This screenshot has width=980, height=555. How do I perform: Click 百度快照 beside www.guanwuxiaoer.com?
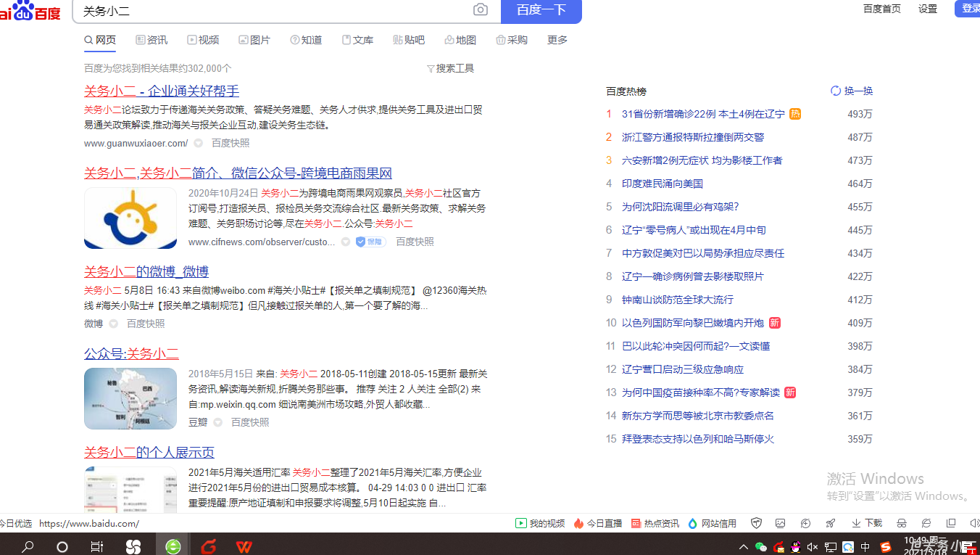(x=231, y=143)
